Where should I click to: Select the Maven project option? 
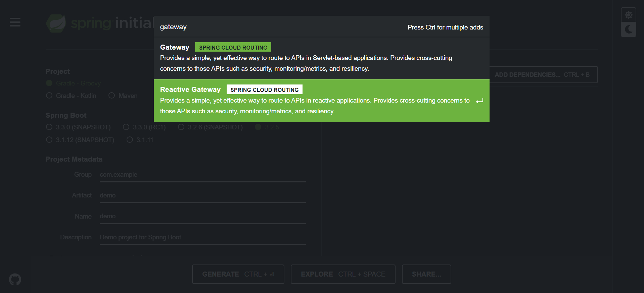pos(123,96)
